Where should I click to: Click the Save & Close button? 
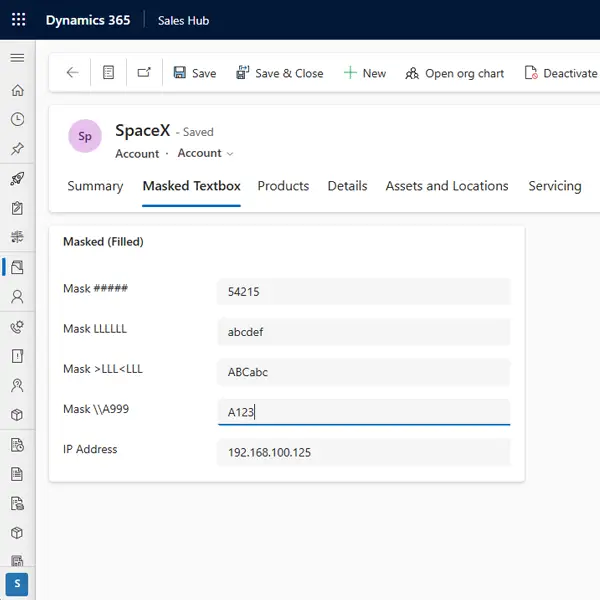coord(280,73)
